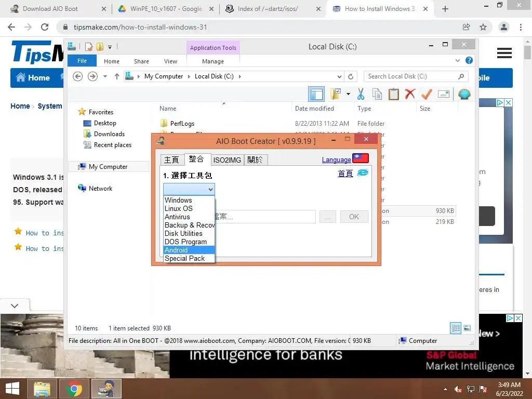Click the Cut scissors icon in Explorer toolbar

click(x=361, y=94)
